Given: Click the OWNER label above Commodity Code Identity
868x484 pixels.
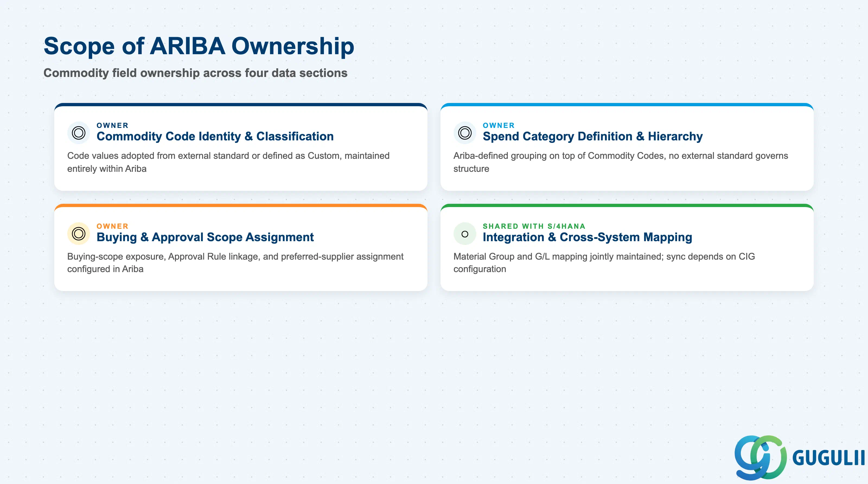Looking at the screenshot, I should pyautogui.click(x=113, y=125).
